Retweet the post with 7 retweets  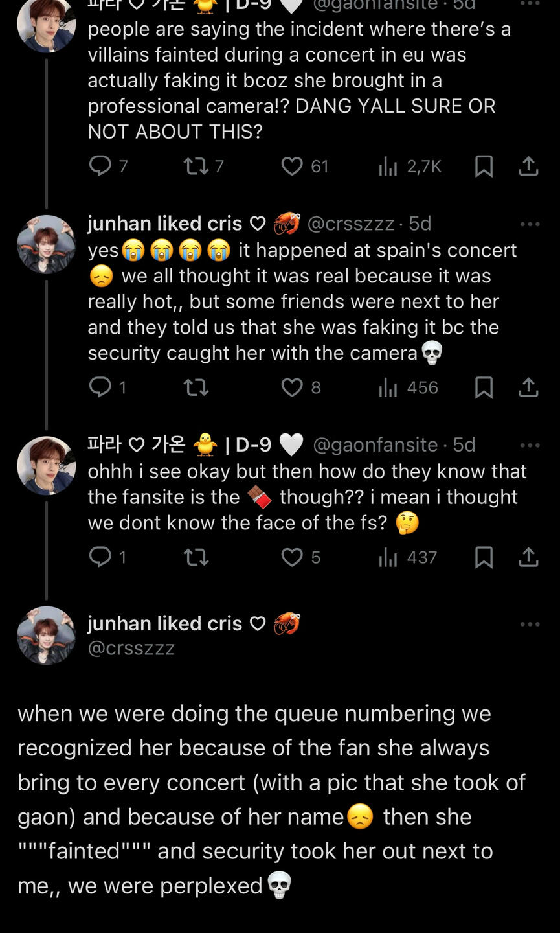[195, 167]
